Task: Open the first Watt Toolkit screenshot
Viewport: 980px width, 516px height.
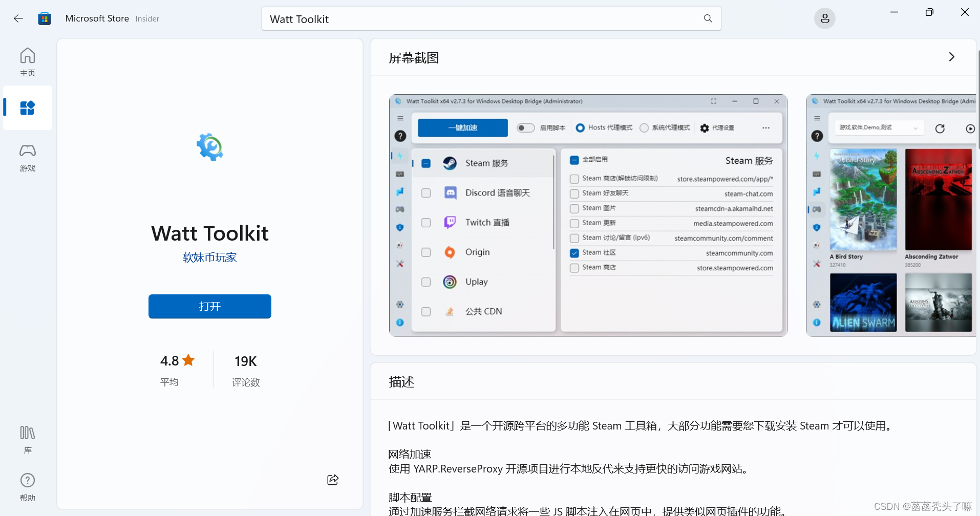Action: click(x=587, y=215)
